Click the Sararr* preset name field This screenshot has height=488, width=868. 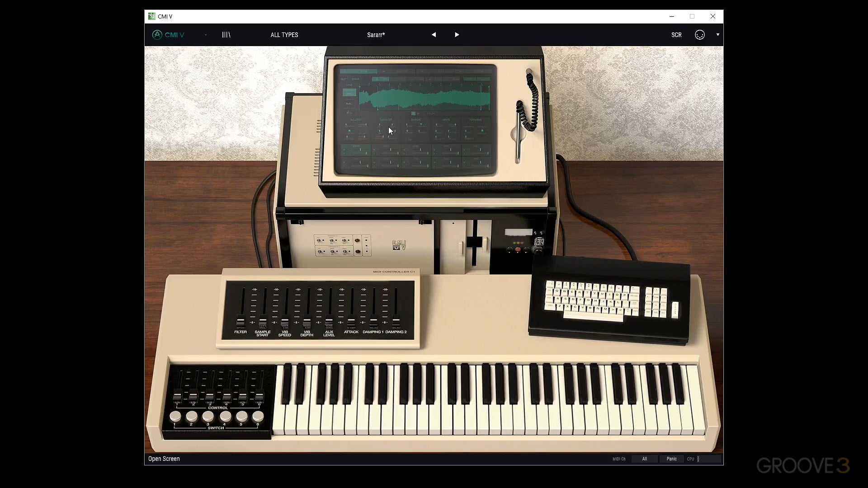coord(376,34)
